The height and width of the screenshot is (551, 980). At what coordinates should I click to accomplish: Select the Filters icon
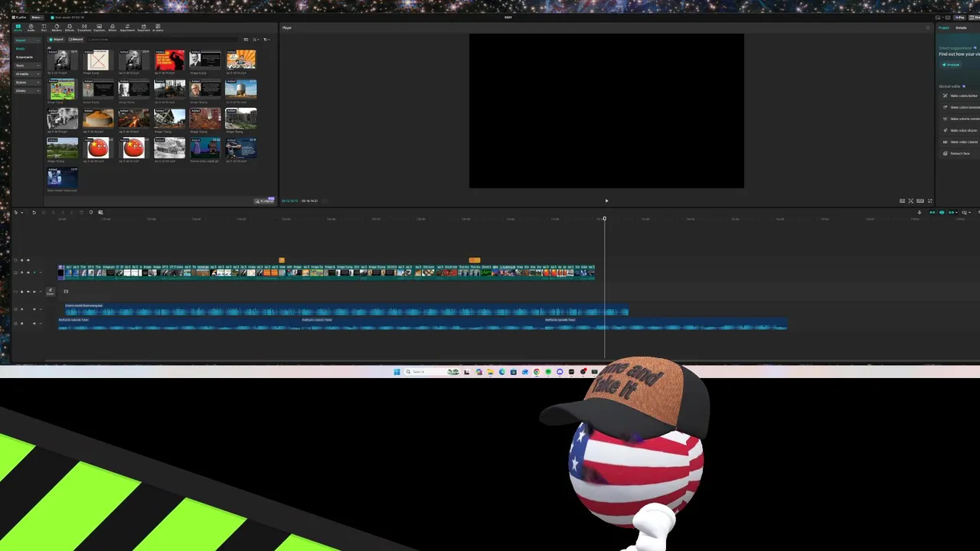click(113, 28)
